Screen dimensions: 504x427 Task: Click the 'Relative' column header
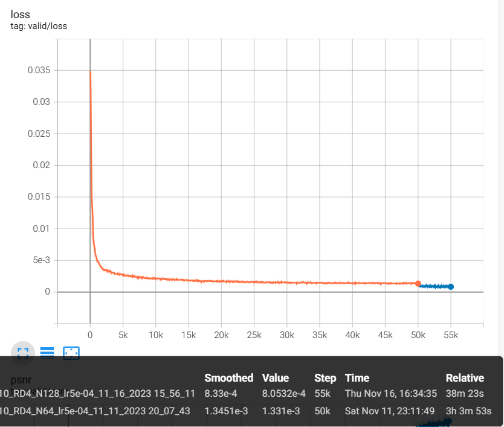click(465, 378)
